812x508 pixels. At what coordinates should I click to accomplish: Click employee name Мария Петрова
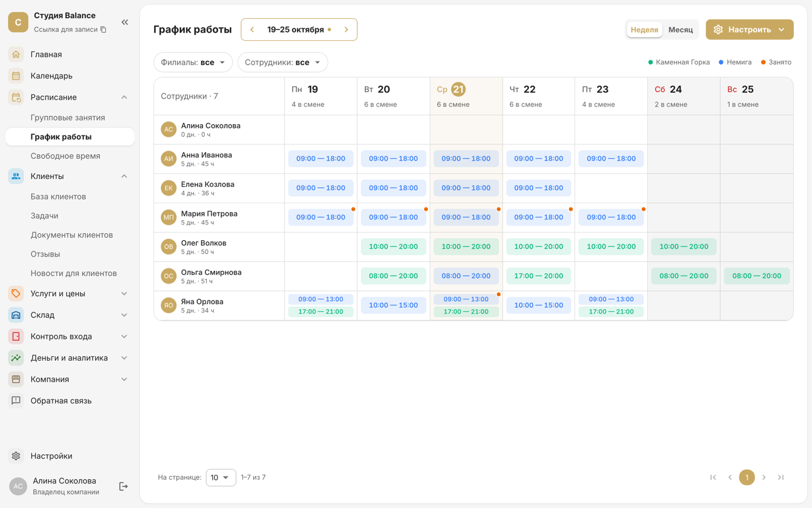click(x=209, y=213)
